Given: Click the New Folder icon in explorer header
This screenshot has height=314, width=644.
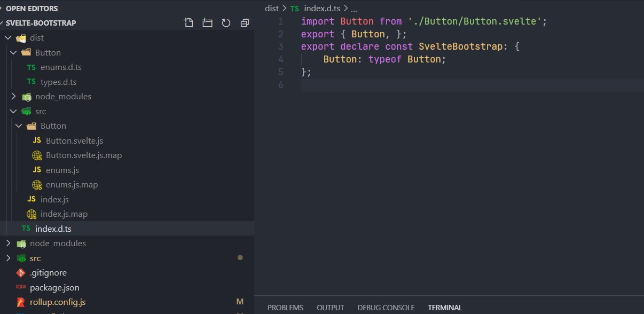Looking at the screenshot, I should (x=207, y=23).
